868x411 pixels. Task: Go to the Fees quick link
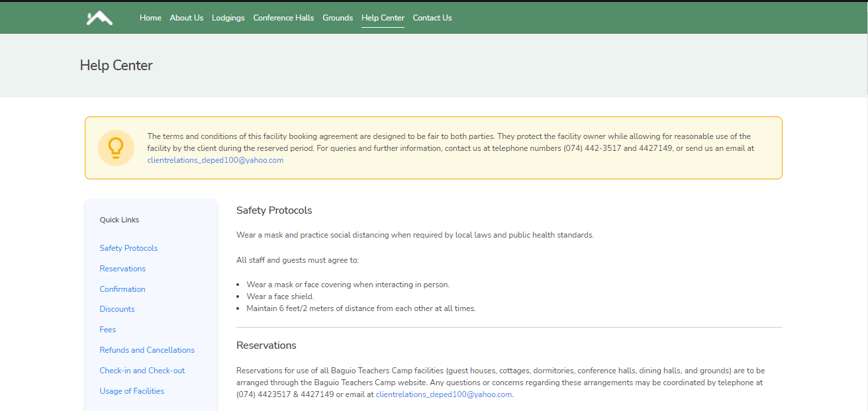tap(108, 330)
